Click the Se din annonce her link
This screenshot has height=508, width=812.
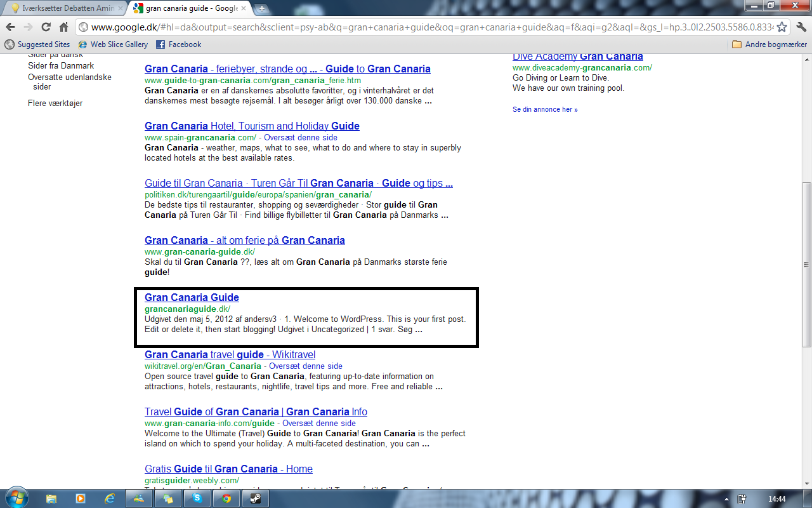tap(545, 109)
